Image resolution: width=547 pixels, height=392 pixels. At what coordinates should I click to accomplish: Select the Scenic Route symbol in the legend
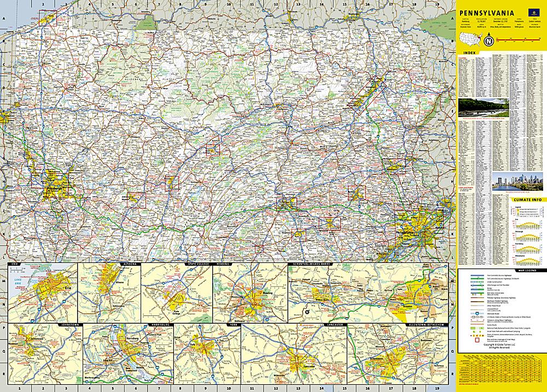pos(476,325)
